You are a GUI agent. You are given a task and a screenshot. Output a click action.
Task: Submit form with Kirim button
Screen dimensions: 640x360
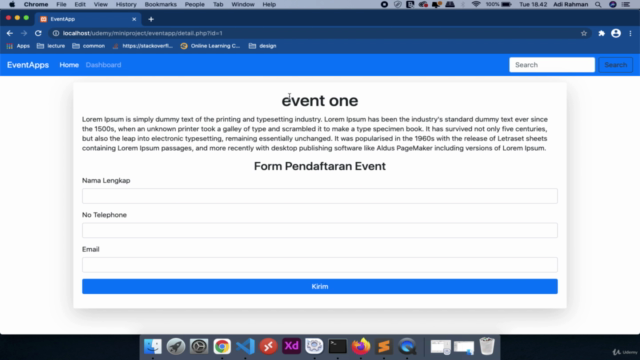[320, 287]
